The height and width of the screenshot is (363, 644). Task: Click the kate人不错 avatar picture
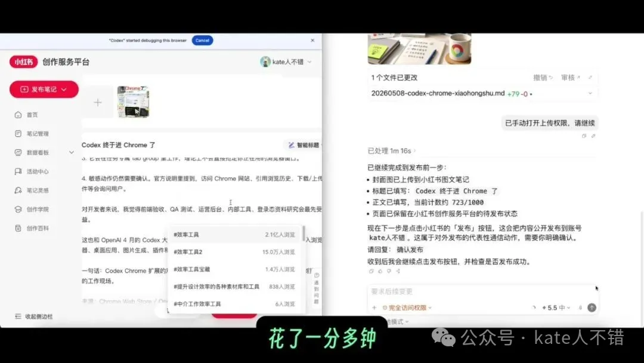tap(265, 61)
